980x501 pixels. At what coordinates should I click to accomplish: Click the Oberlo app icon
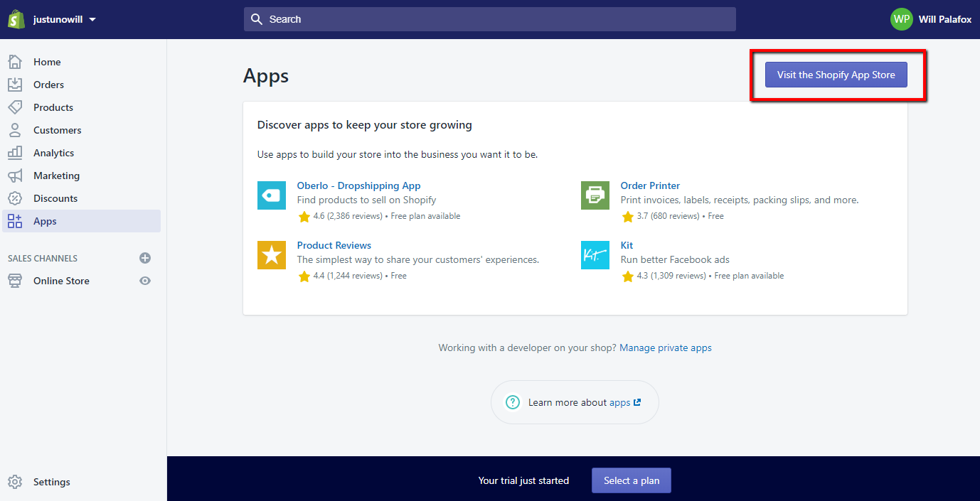[x=271, y=195]
